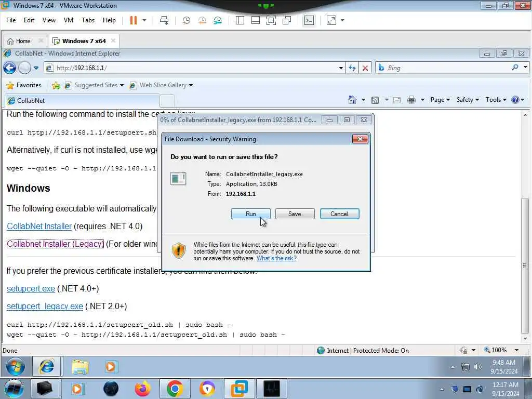532x399 pixels.
Task: Open the VMware File menu
Action: [11, 20]
